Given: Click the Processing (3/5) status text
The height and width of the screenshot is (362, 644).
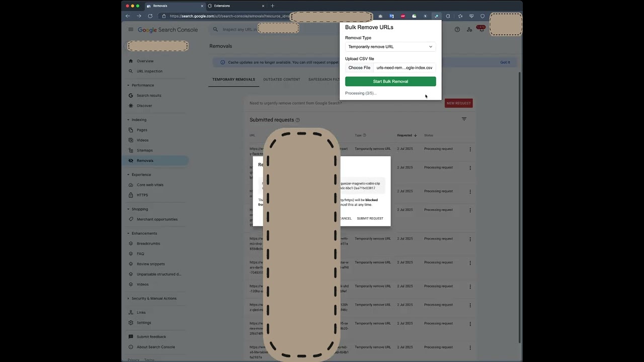Looking at the screenshot, I should click(x=361, y=93).
